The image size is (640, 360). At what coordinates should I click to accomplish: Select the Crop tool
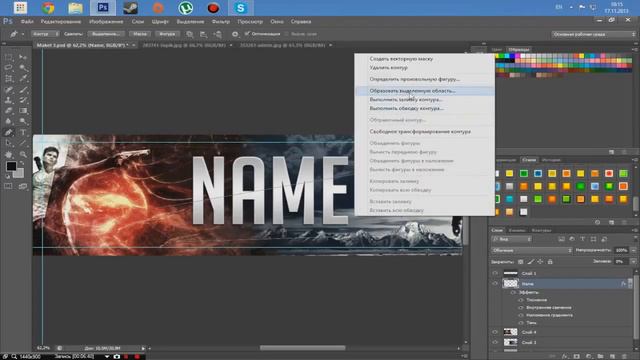pos(9,78)
